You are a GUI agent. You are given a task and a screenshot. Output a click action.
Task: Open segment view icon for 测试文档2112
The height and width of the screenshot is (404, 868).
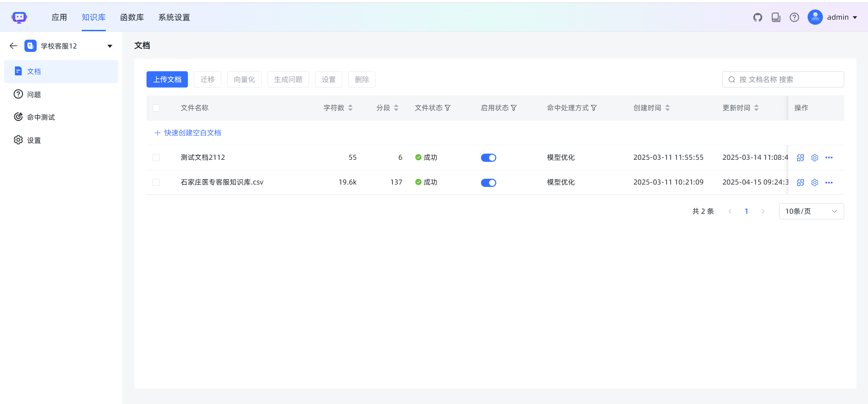click(800, 158)
